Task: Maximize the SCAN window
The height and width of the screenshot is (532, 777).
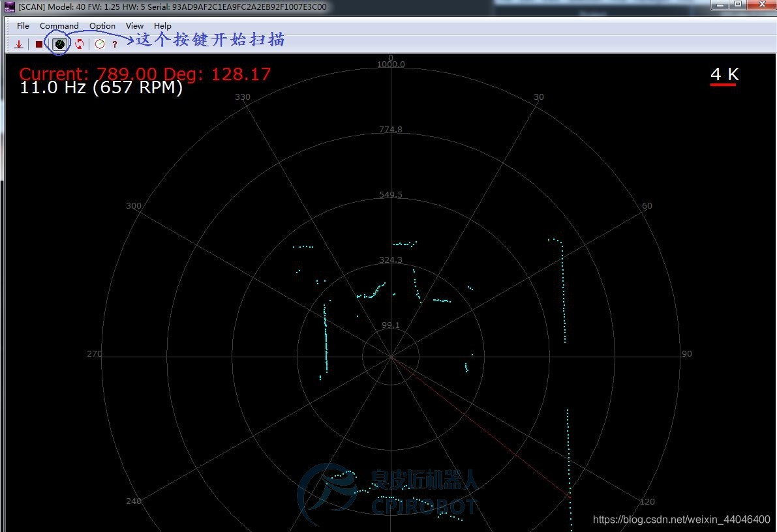Action: point(738,5)
